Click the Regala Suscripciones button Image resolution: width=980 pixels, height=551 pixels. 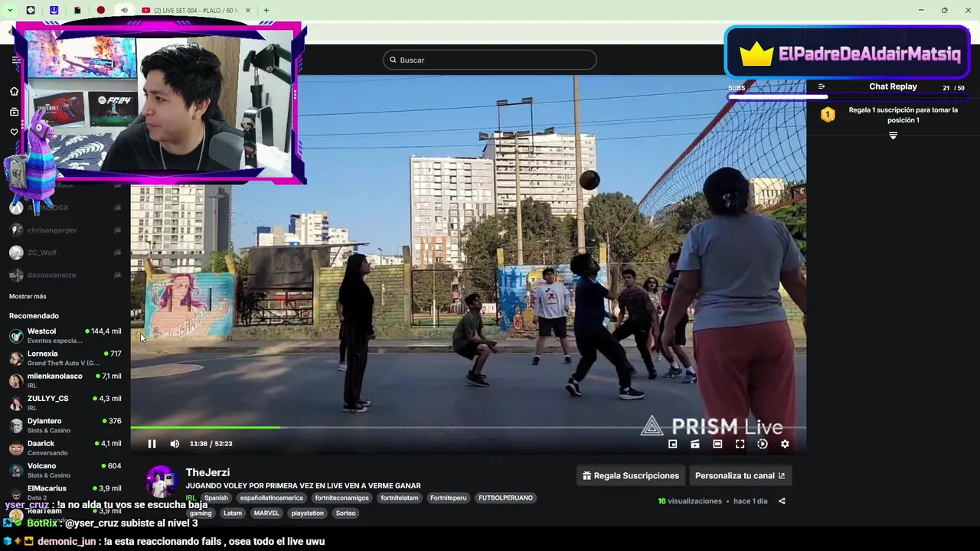[x=631, y=475]
